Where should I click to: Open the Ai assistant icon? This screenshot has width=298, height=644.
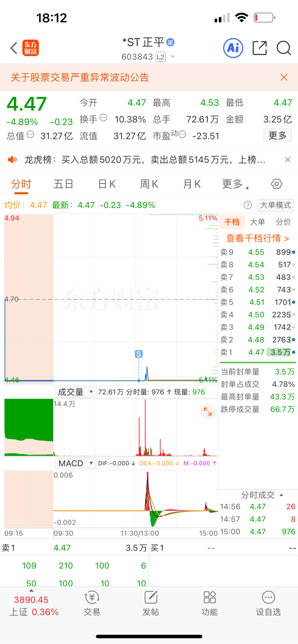(233, 48)
